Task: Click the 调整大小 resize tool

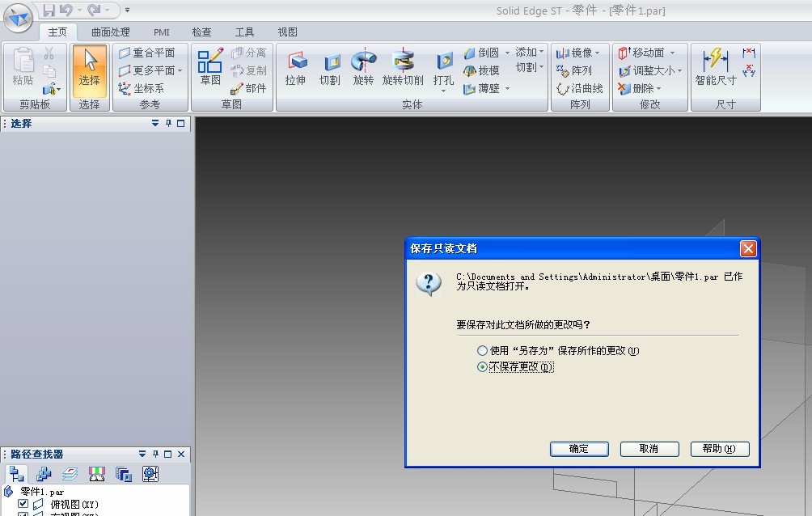Action: [647, 70]
